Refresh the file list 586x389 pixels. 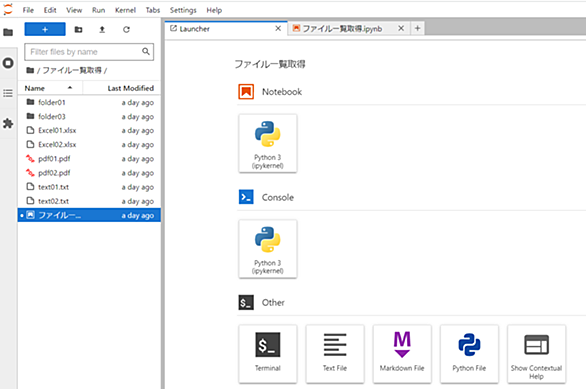(x=126, y=30)
